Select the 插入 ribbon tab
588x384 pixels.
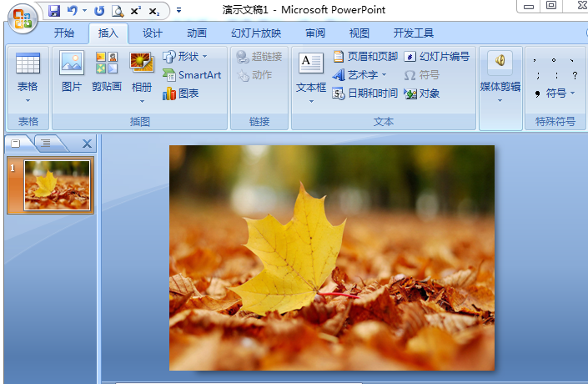tap(108, 33)
